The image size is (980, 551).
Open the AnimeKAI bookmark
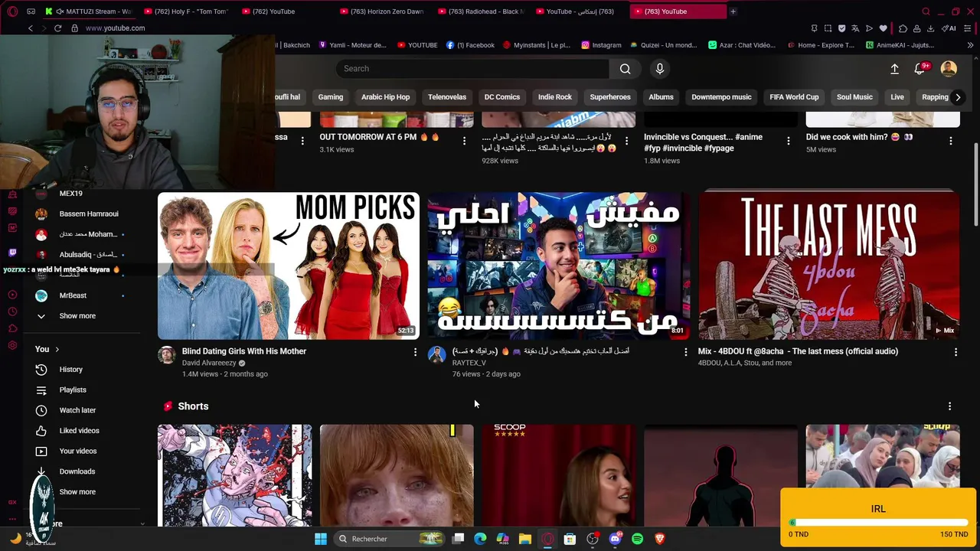coord(900,45)
